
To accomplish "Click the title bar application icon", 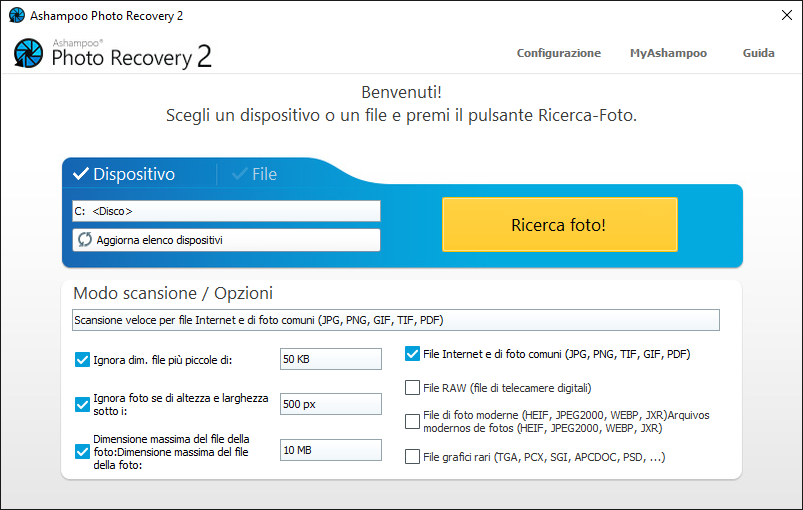I will (x=17, y=15).
